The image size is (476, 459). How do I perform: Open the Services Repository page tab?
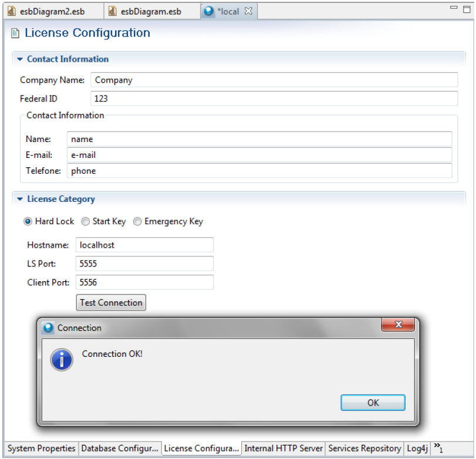tap(364, 448)
